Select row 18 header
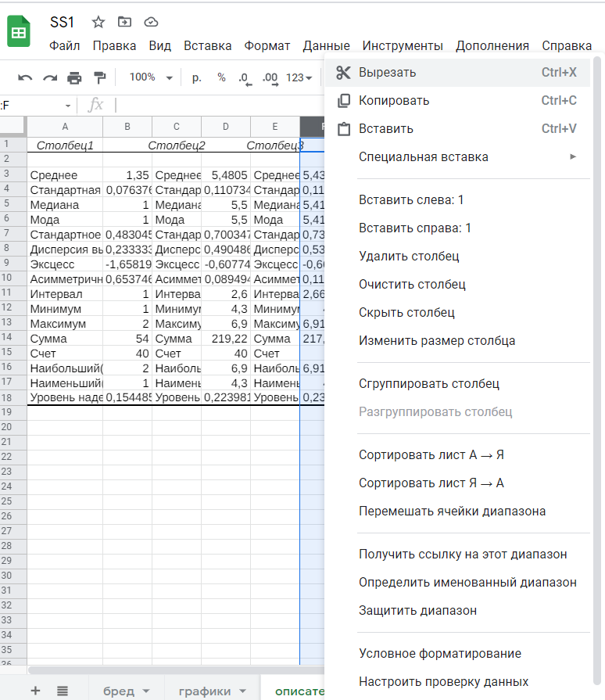 13,397
